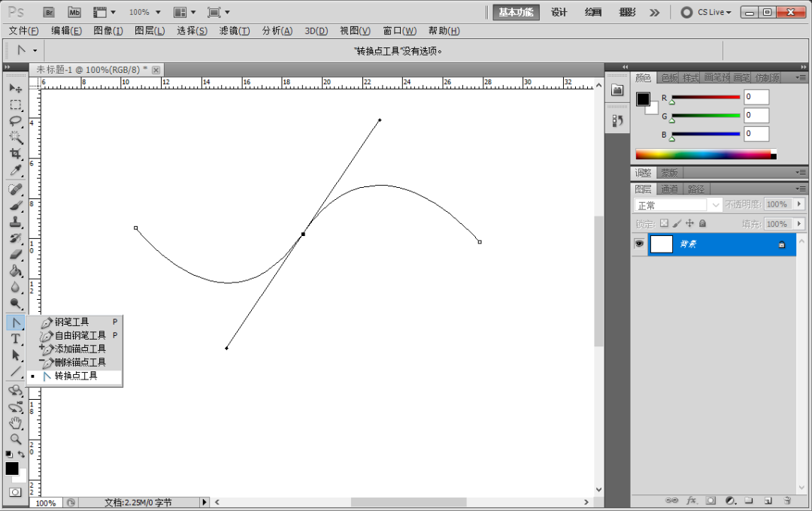Select the Lasso tool
Screen dimensions: 812x511
(16, 121)
